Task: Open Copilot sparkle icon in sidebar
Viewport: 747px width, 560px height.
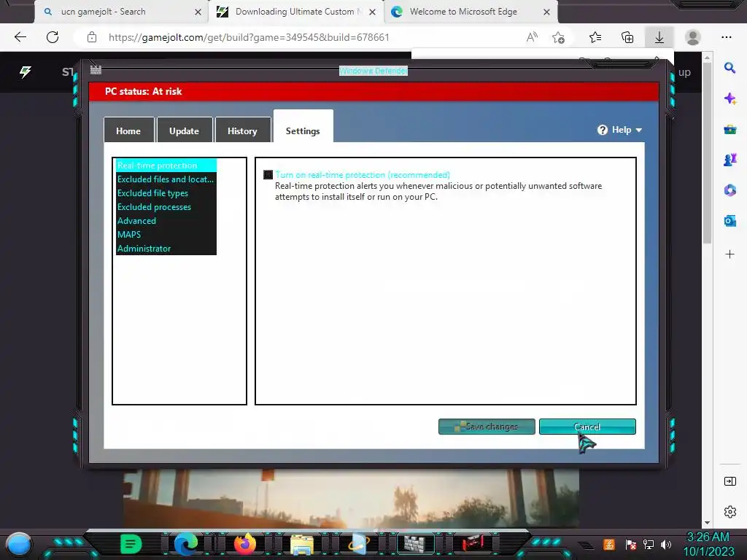Action: tap(729, 98)
